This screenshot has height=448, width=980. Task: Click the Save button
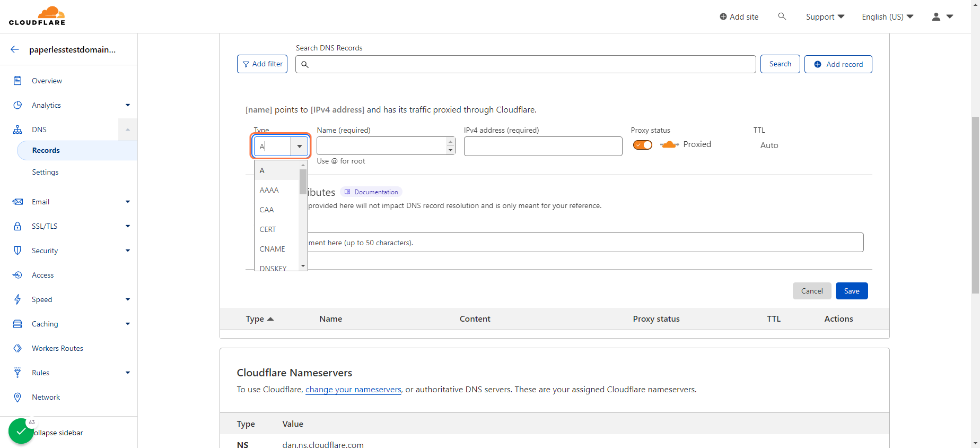click(852, 291)
